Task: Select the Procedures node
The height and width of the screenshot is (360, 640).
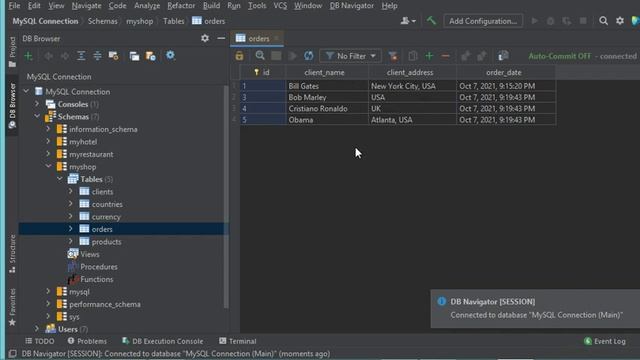Action: coord(99,267)
